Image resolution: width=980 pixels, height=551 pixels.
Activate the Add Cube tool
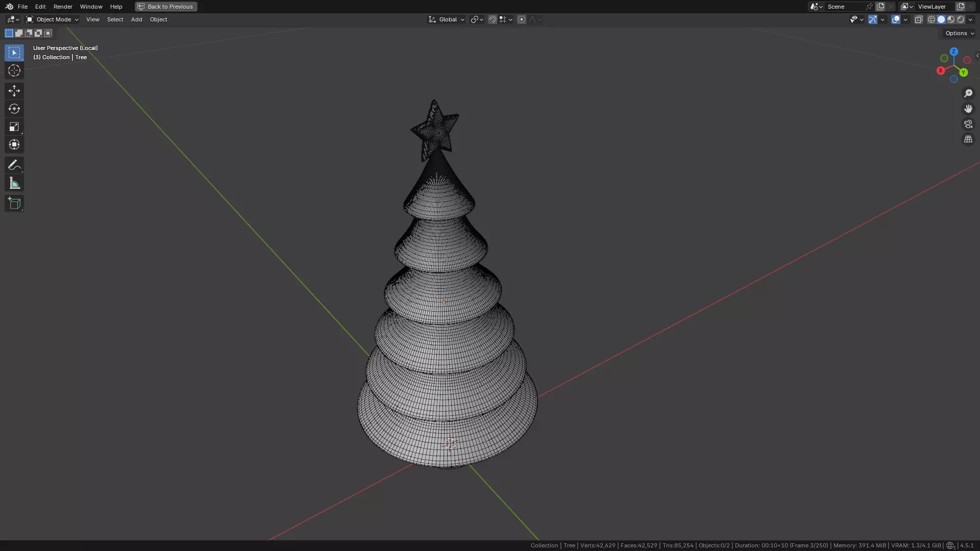[14, 204]
